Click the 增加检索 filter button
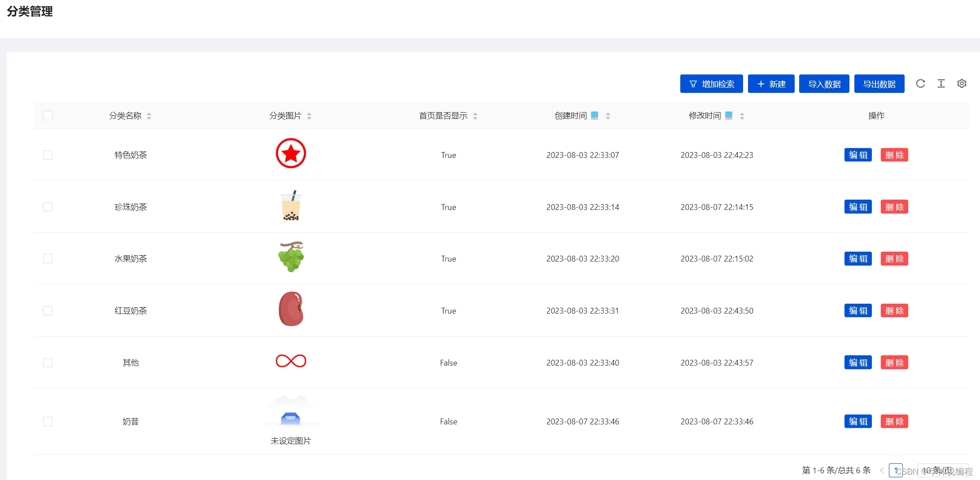Screen dimensions: 980x480 pyautogui.click(x=711, y=84)
